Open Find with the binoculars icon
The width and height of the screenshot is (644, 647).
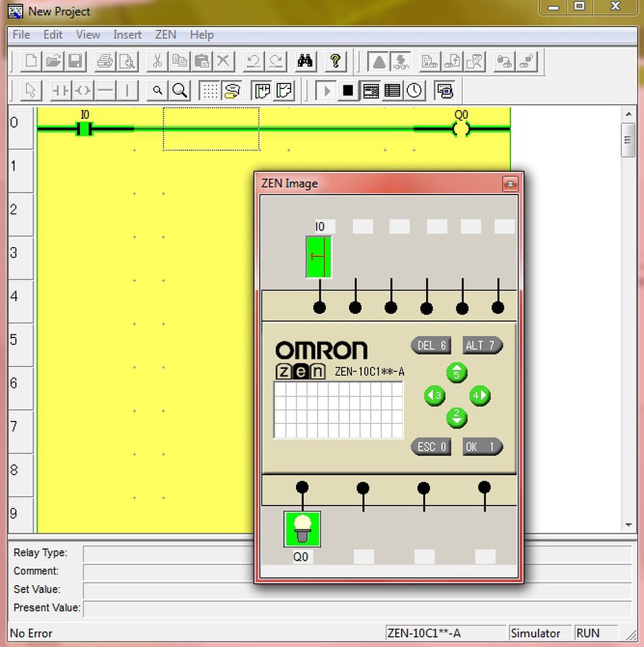(x=305, y=61)
